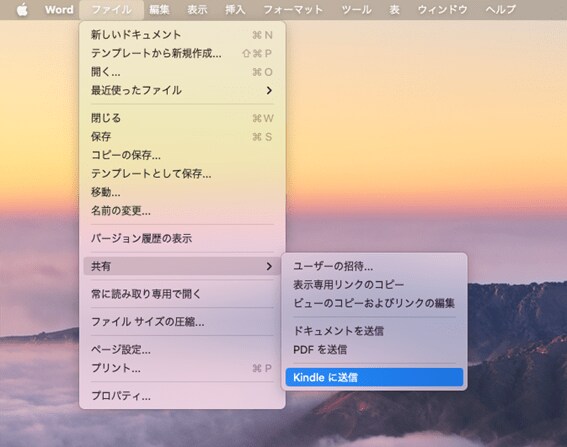This screenshot has width=567, height=447.
Task: Choose ファイル サイズの圧縮...
Action: (182, 322)
